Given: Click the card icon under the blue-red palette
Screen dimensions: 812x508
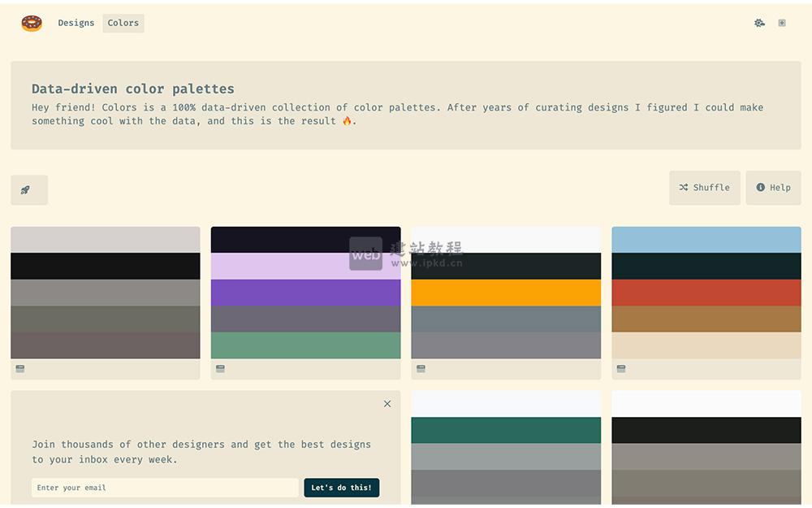Looking at the screenshot, I should 621,369.
